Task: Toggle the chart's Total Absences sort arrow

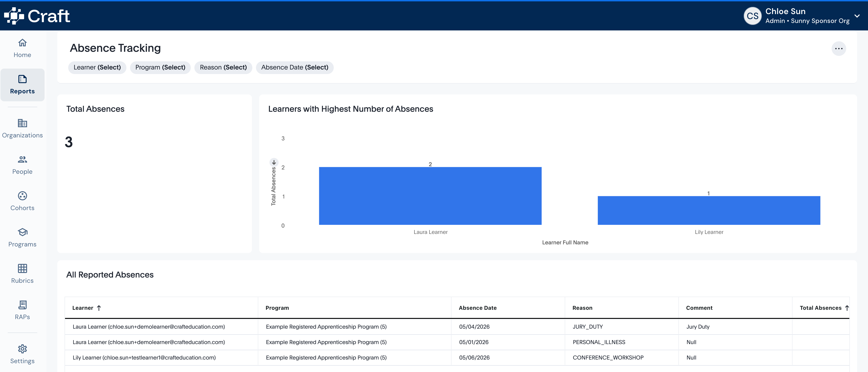Action: pos(274,162)
